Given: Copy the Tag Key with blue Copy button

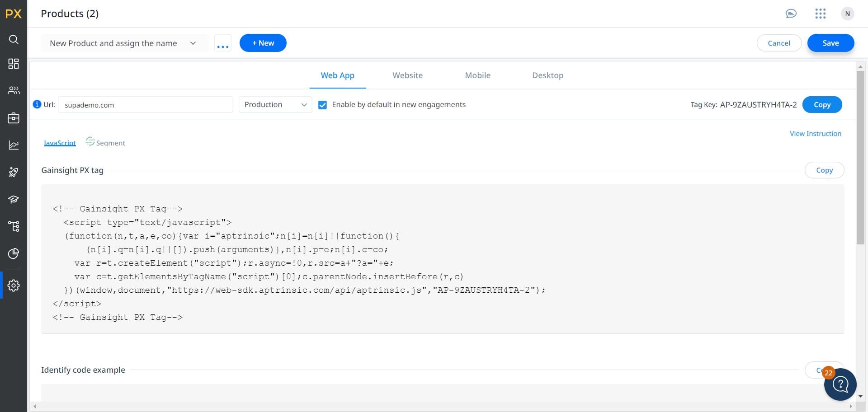Looking at the screenshot, I should click(x=821, y=105).
